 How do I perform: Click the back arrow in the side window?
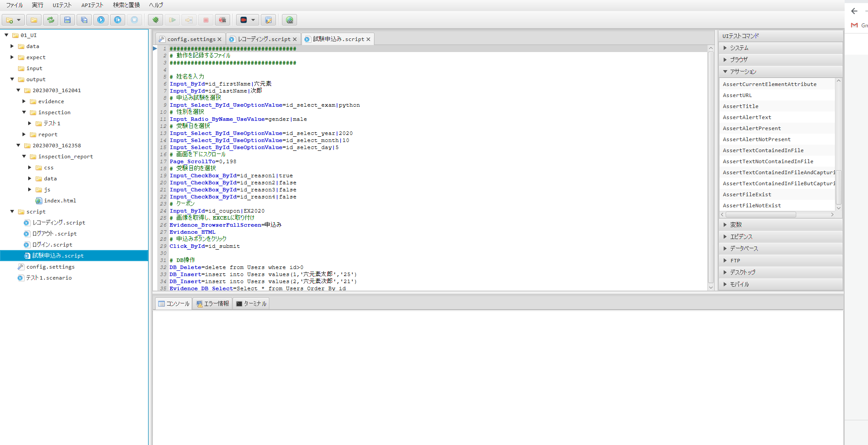(x=854, y=11)
